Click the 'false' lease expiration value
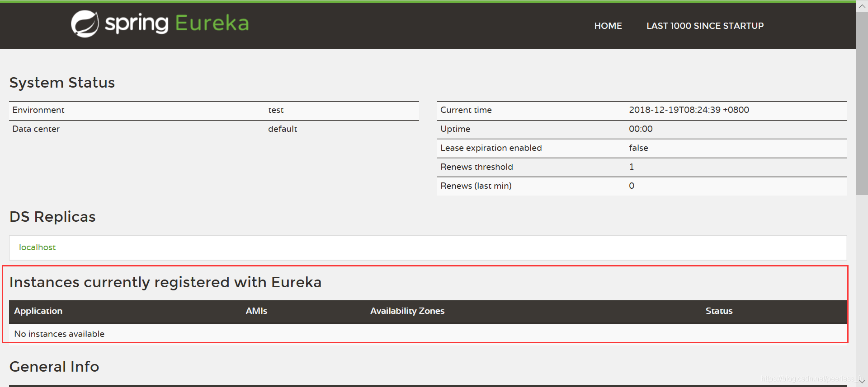The image size is (868, 387). 638,148
